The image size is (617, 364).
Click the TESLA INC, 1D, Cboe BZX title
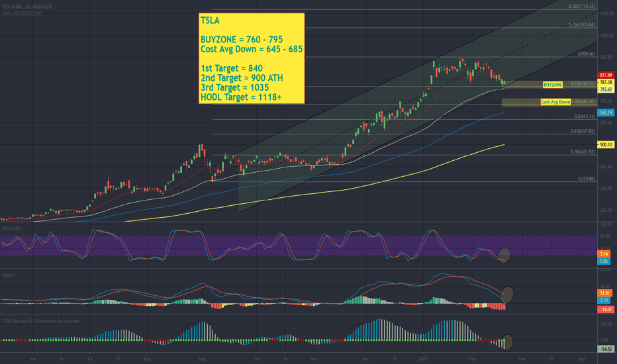pos(26,7)
